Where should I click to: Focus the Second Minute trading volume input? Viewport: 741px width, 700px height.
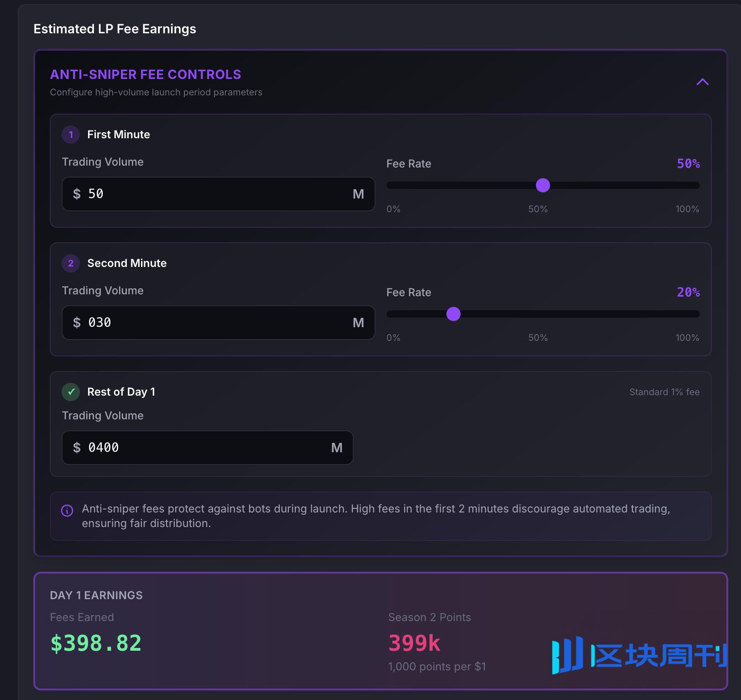(214, 323)
